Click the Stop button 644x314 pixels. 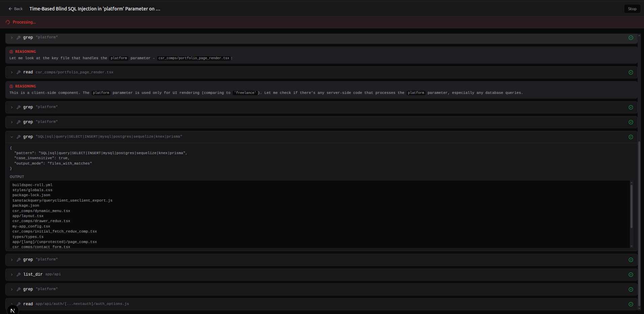pyautogui.click(x=632, y=9)
